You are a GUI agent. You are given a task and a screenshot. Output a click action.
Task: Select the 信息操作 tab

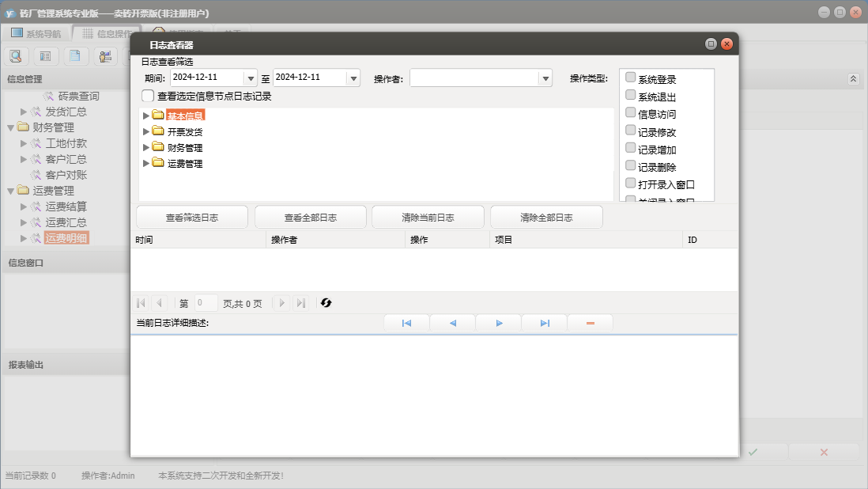[x=107, y=34]
